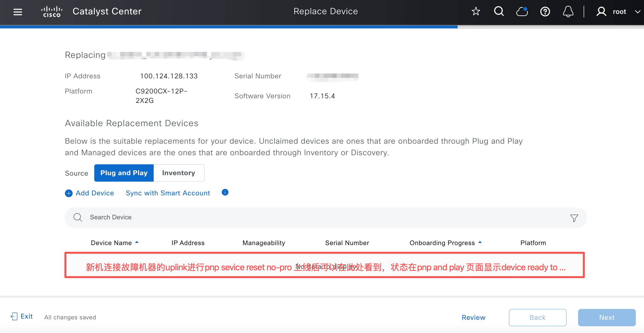
Task: Click Sync with Smart Account
Action: [x=168, y=193]
